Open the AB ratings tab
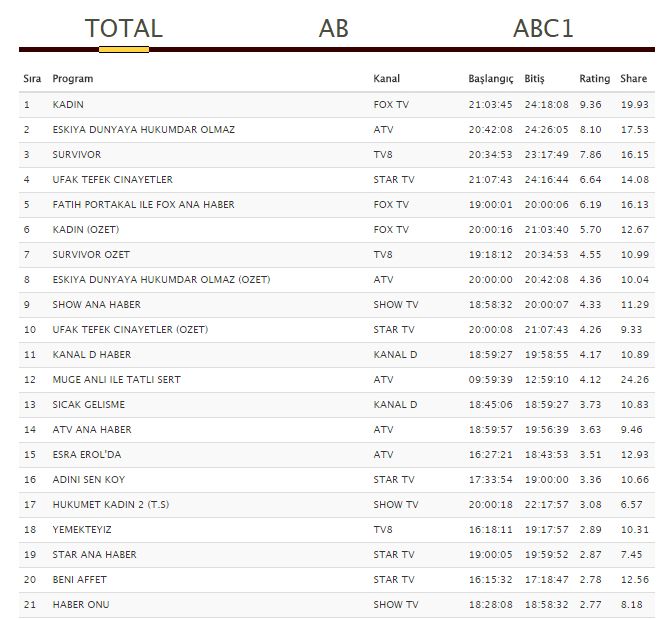Image resolution: width=670 pixels, height=619 pixels. click(x=334, y=29)
